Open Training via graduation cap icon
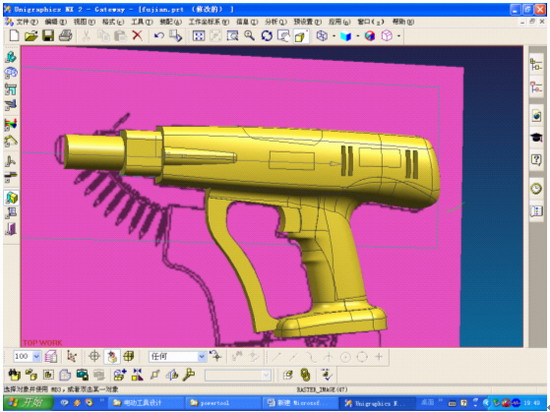 pos(536,138)
